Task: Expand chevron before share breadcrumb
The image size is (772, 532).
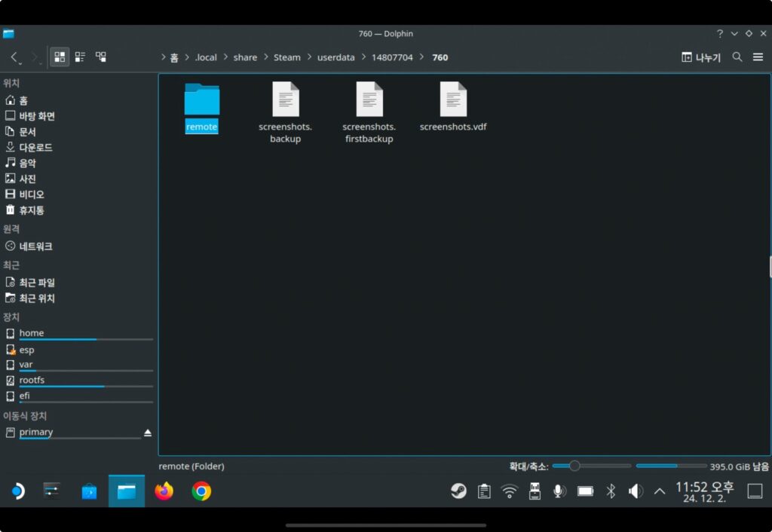Action: 225,57
